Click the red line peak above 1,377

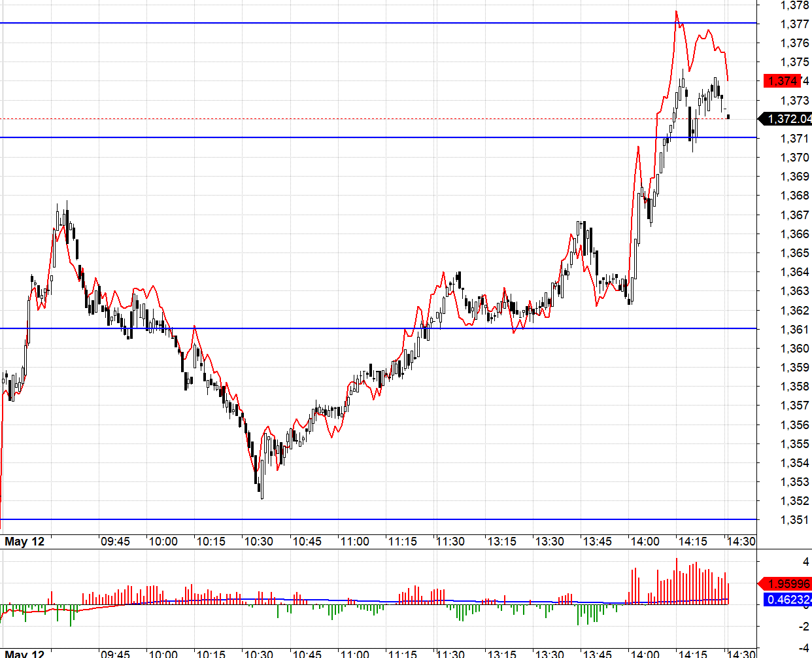click(x=676, y=12)
